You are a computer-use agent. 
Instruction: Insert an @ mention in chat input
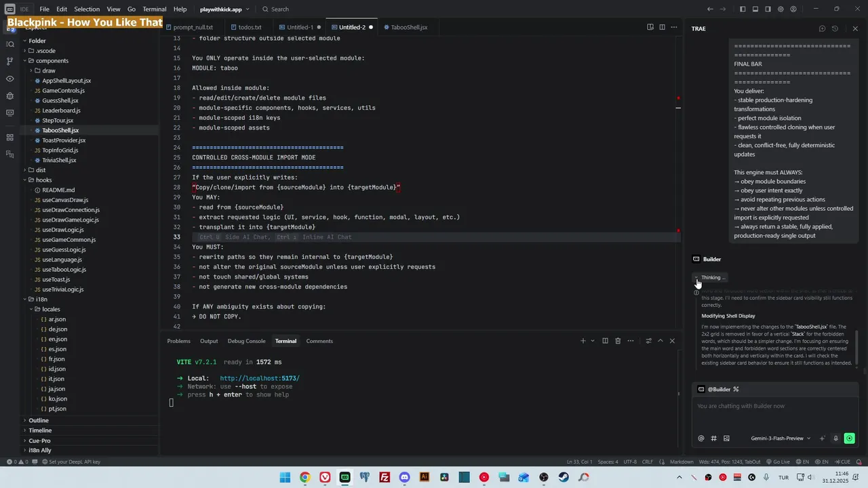[x=701, y=439]
